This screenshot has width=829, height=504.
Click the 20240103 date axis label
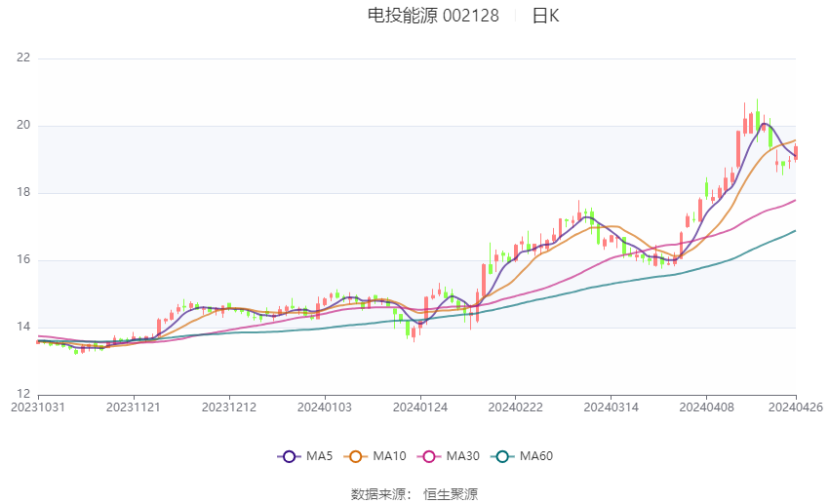coord(325,407)
